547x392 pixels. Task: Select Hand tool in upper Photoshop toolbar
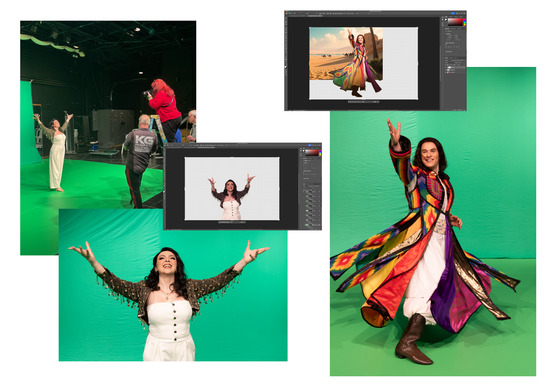286,59
